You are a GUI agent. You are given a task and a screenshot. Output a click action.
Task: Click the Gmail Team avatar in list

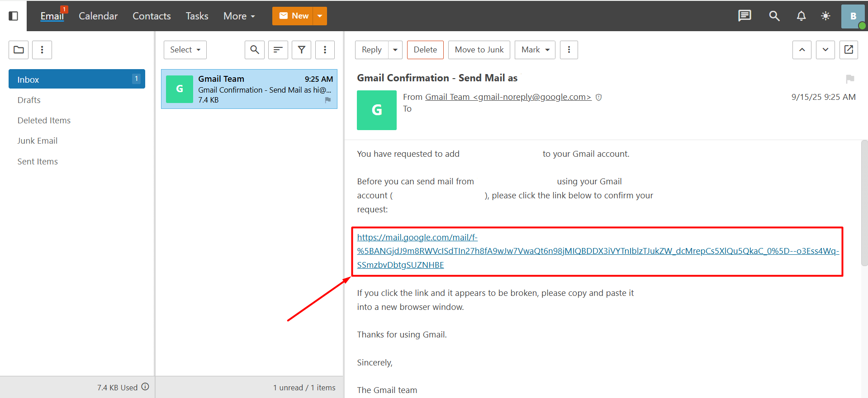pos(180,89)
